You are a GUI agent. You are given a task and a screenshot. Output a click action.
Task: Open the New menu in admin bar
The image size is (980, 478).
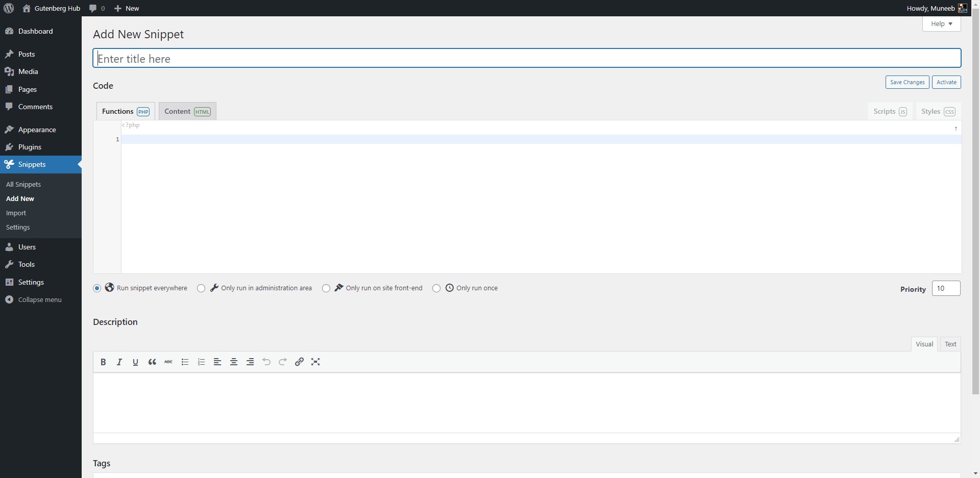(x=127, y=8)
